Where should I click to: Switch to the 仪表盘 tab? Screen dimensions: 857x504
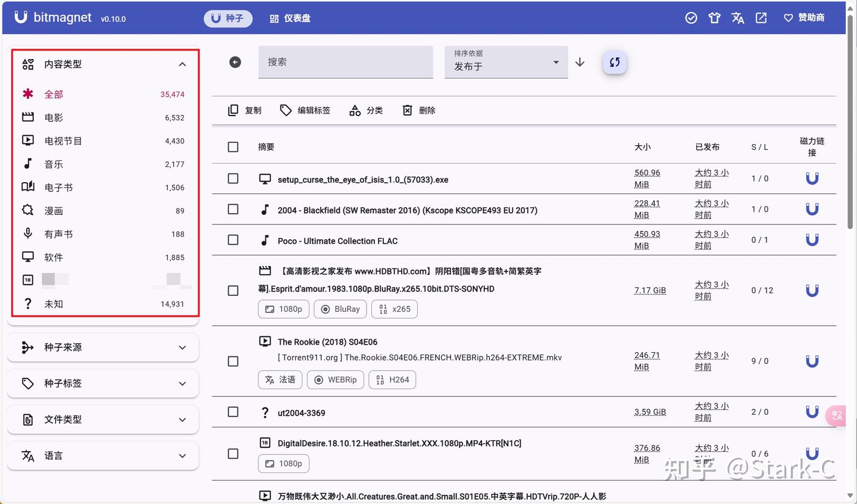pos(290,18)
